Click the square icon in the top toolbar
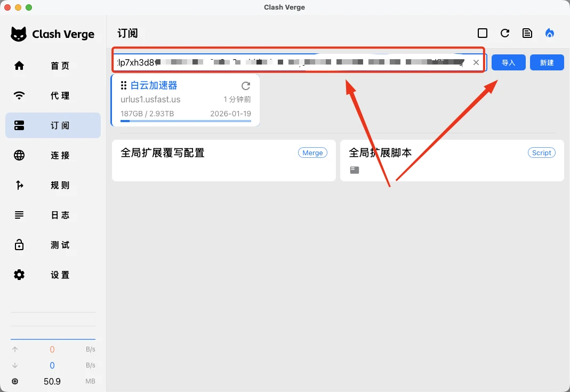 (x=483, y=33)
